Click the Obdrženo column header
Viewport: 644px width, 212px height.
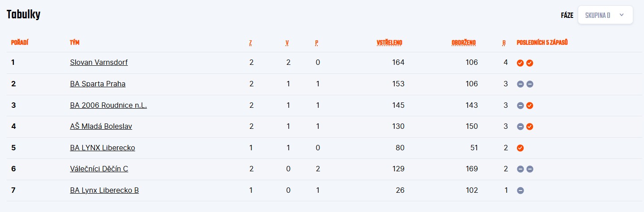coord(464,43)
